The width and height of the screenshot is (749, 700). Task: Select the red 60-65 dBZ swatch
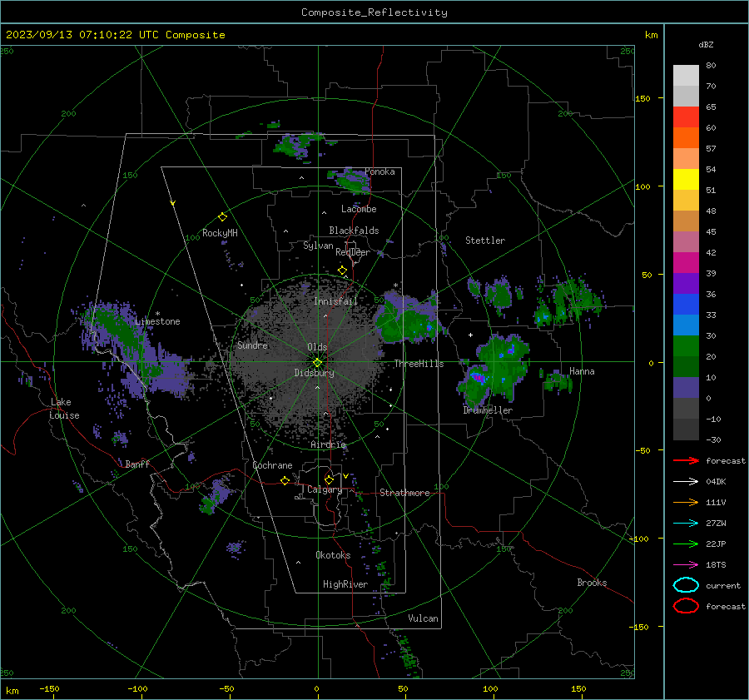pyautogui.click(x=686, y=117)
